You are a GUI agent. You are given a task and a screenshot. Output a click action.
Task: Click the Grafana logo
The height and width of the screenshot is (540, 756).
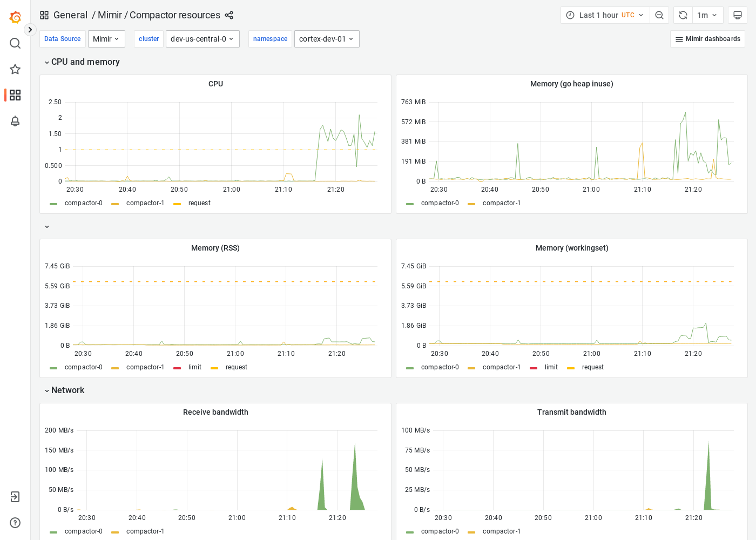(15, 17)
